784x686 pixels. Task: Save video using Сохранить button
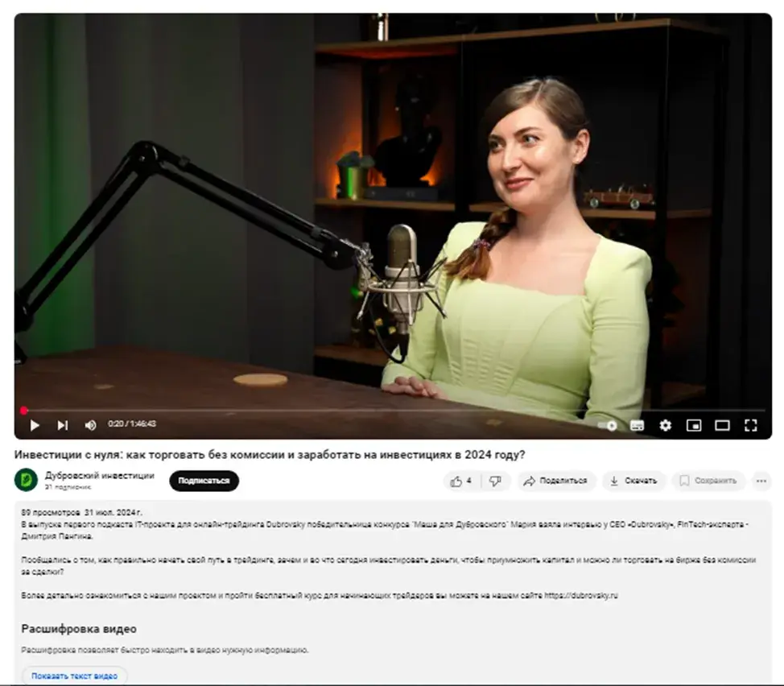(708, 481)
